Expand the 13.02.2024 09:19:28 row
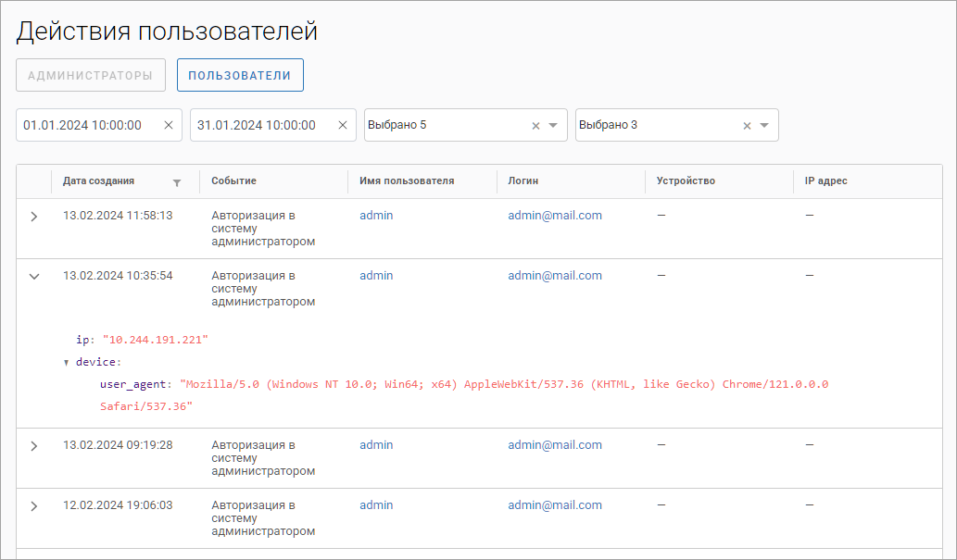This screenshot has width=957, height=560. [x=34, y=446]
